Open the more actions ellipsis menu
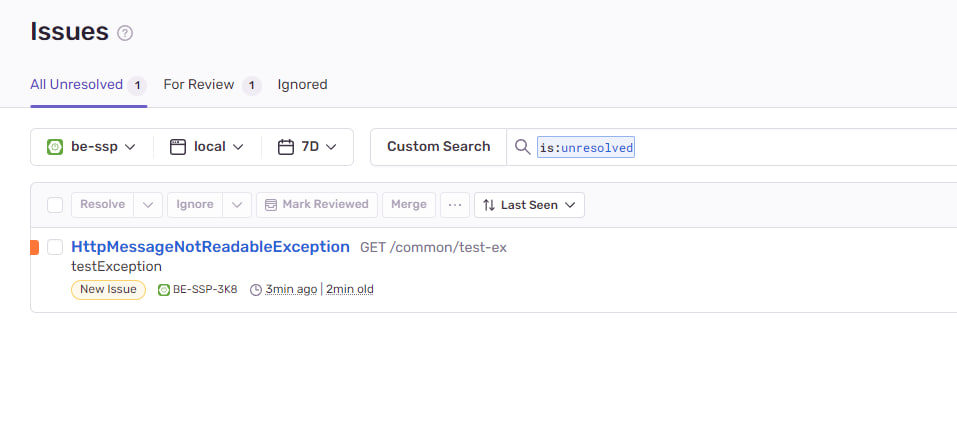Screen dimensions: 957x428 tap(455, 205)
